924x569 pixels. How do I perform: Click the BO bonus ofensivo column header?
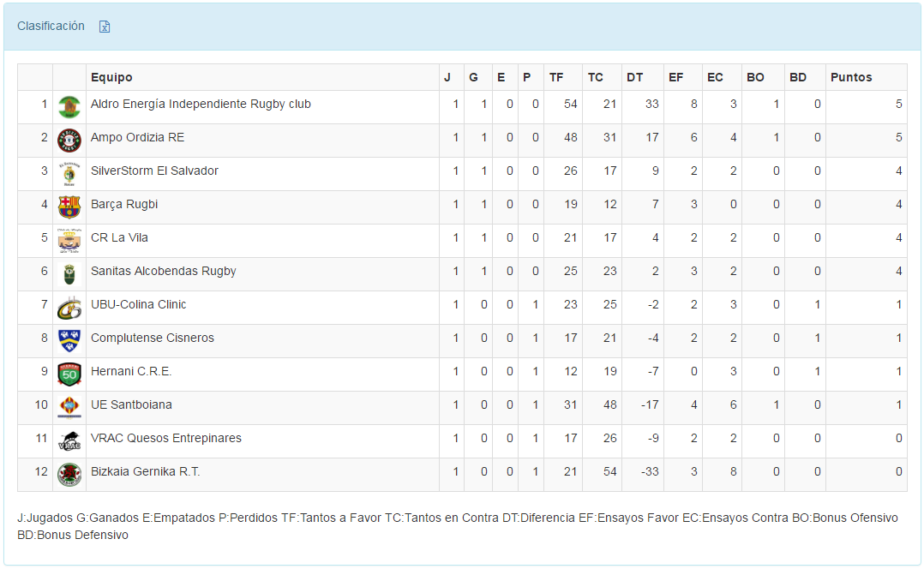[755, 77]
